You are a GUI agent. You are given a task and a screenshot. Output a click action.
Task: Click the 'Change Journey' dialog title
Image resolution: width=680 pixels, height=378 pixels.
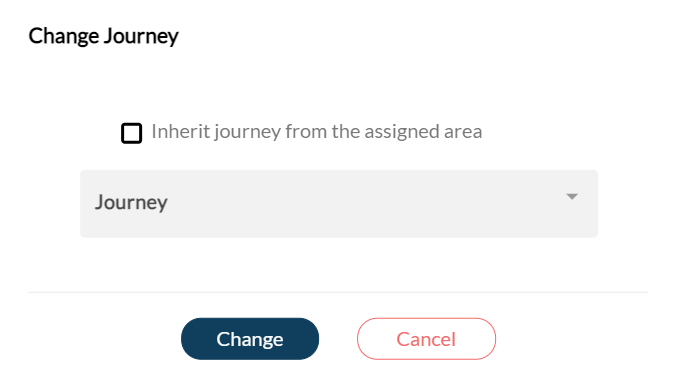103,36
